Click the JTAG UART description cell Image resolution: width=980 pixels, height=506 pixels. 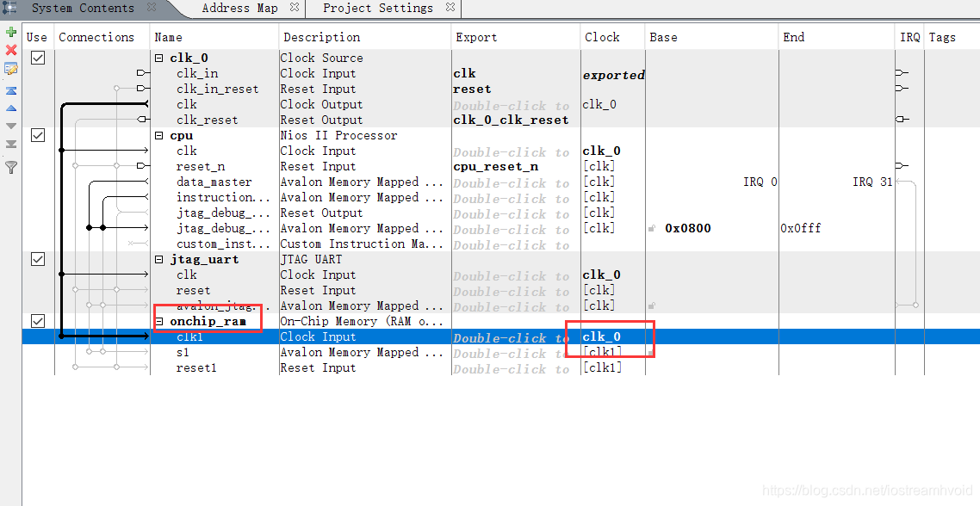click(311, 259)
